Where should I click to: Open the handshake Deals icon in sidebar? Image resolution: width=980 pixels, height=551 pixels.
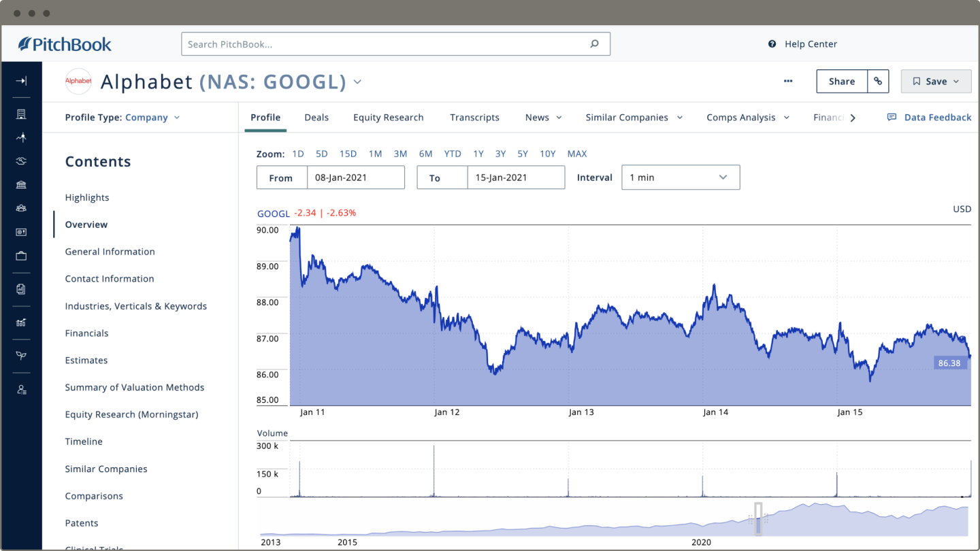coord(21,161)
